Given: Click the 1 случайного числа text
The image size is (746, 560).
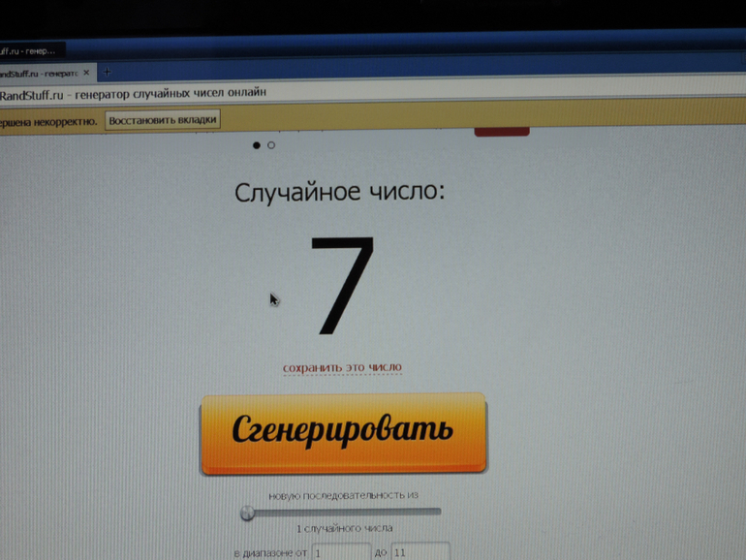Looking at the screenshot, I should coord(344,528).
